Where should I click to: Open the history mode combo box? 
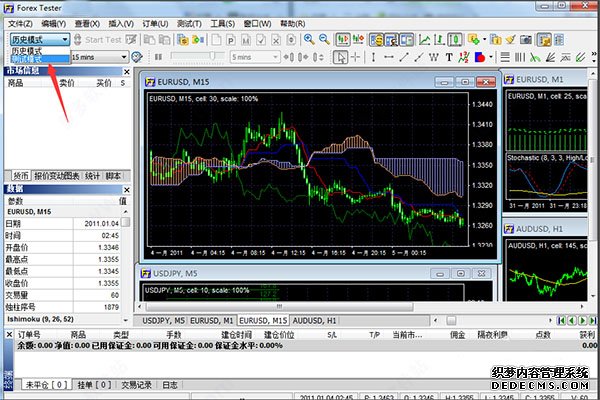(x=40, y=39)
